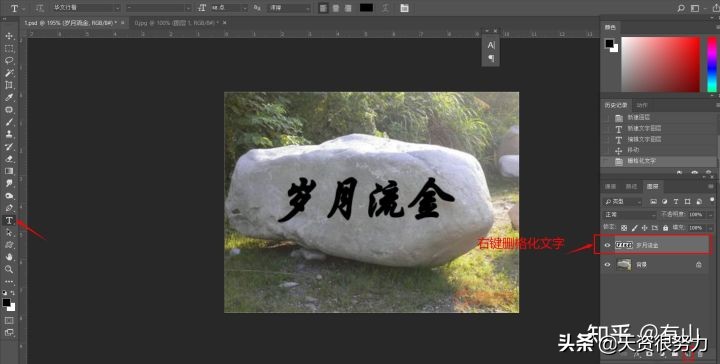This screenshot has height=364, width=720.
Task: Hide the 岁月流金 layer
Action: (x=608, y=245)
